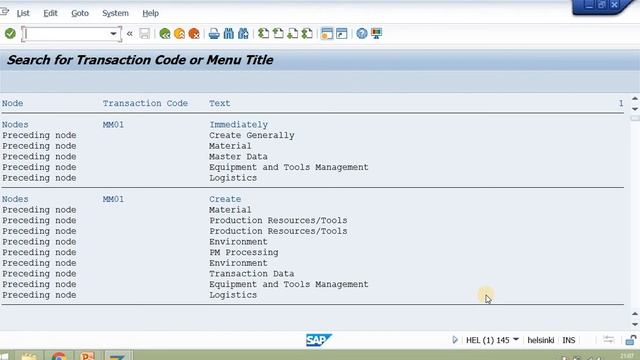This screenshot has height=360, width=640.
Task: Click the padlock status bar icon
Action: click(631, 340)
